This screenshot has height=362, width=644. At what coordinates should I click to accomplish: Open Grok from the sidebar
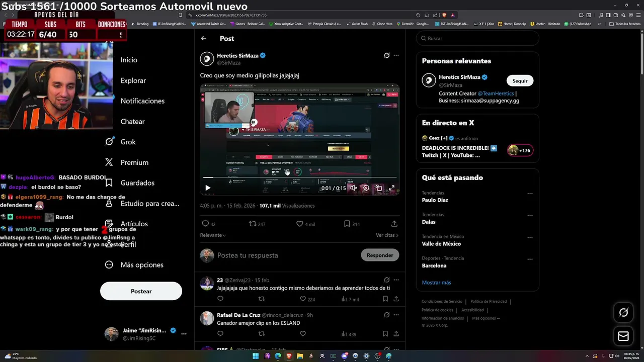point(120,142)
